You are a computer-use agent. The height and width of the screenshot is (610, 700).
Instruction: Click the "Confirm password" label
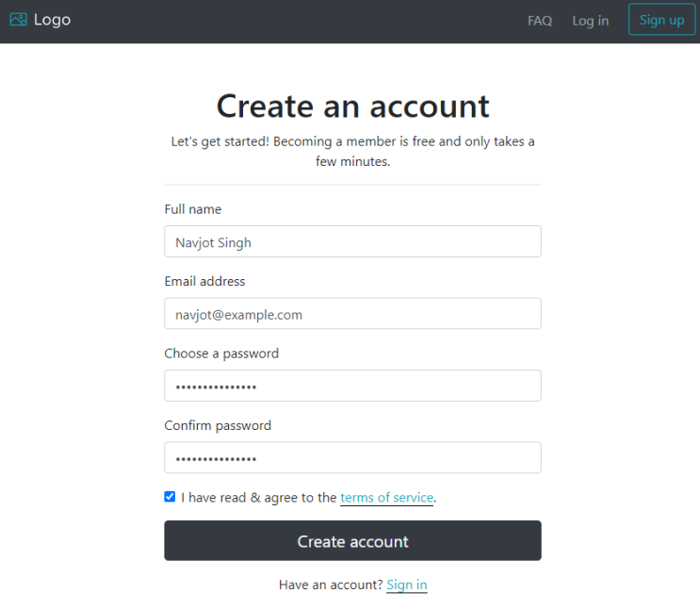pyautogui.click(x=218, y=425)
